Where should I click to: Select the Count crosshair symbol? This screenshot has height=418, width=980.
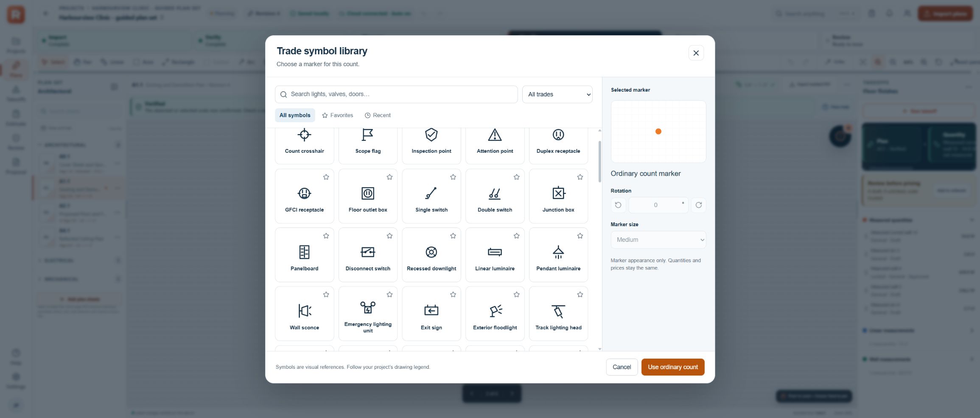[304, 145]
